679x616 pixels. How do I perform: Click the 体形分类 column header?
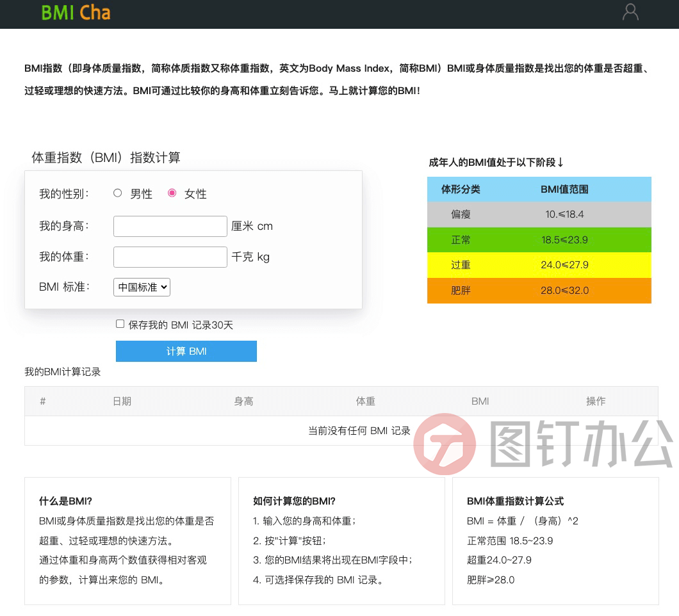pos(461,189)
